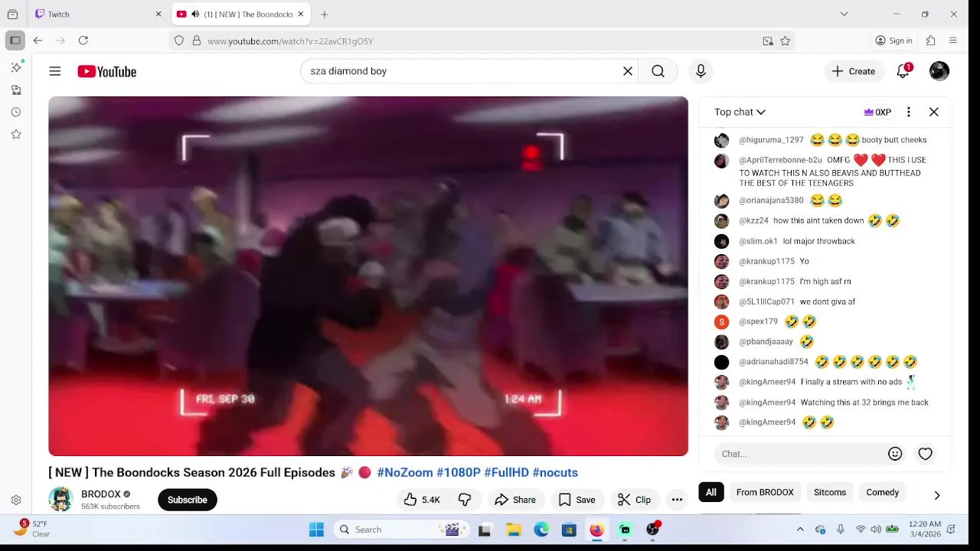Open the browser application menu
980x551 pixels.
click(953, 41)
